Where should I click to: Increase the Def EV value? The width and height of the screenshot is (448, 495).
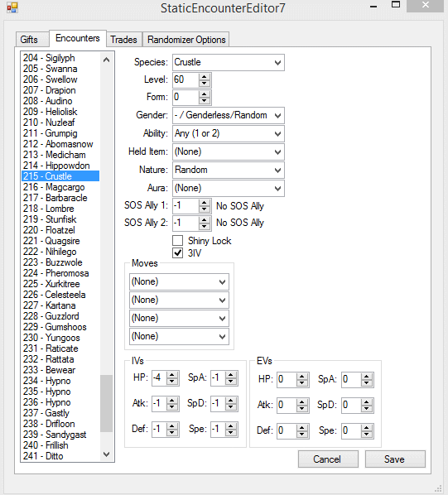302,428
